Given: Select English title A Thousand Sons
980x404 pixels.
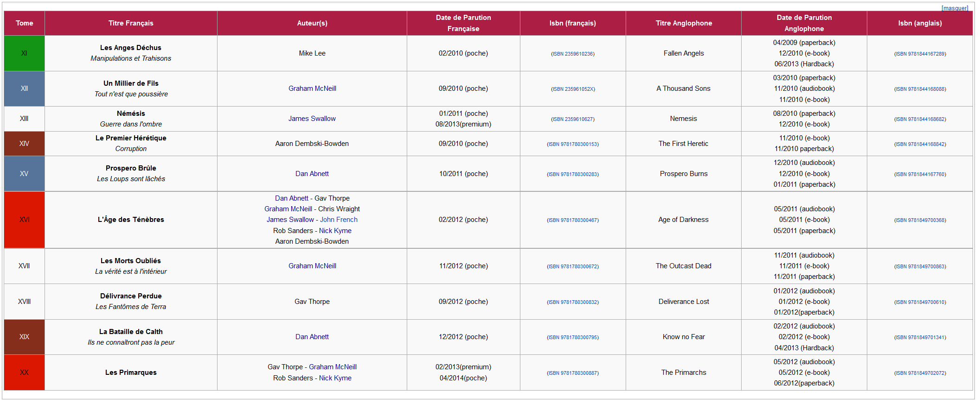Looking at the screenshot, I should pyautogui.click(x=684, y=88).
